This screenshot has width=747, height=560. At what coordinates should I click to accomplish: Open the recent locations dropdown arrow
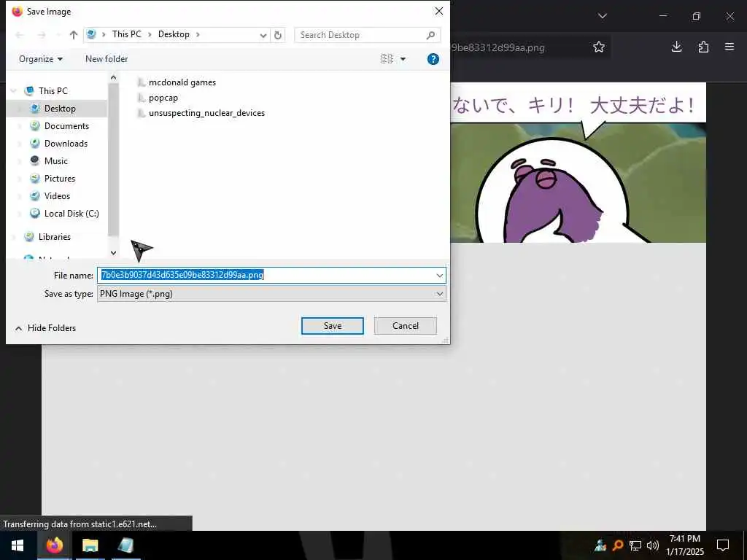point(58,35)
